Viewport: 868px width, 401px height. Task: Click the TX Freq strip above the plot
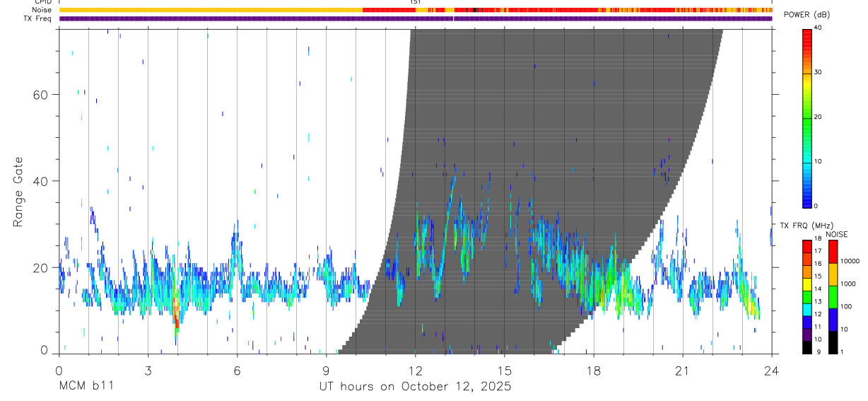pyautogui.click(x=416, y=18)
